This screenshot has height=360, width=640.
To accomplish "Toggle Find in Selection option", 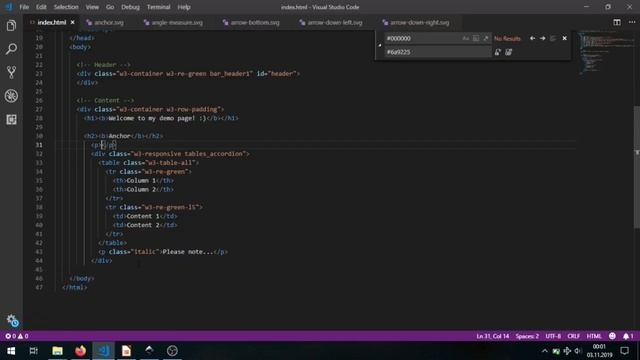I will pyautogui.click(x=553, y=38).
